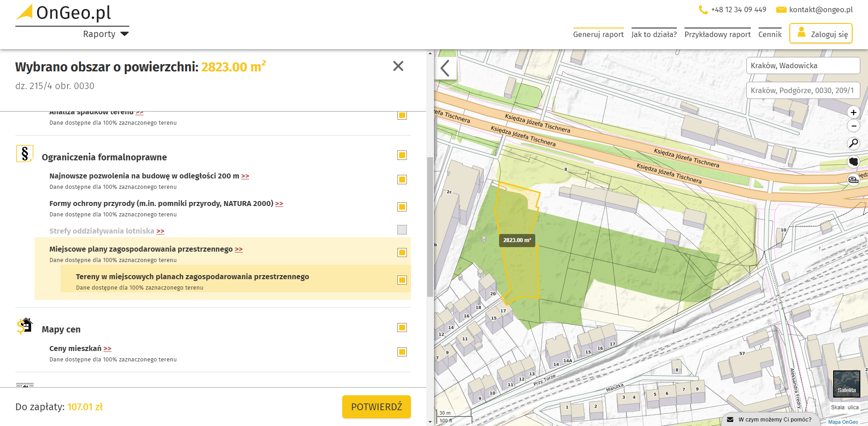Open Jak to działa? menu item
Viewport: 868px width, 426px height.
coord(654,34)
